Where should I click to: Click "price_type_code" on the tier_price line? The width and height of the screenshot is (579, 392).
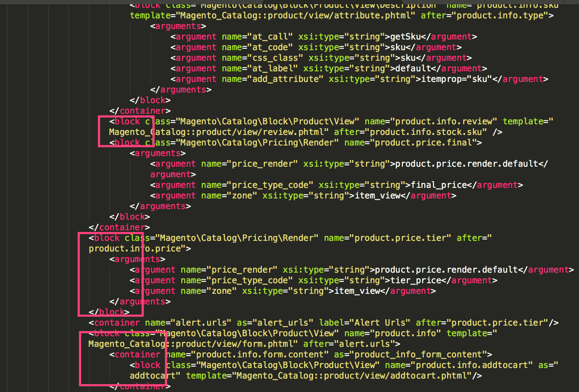tap(250, 280)
